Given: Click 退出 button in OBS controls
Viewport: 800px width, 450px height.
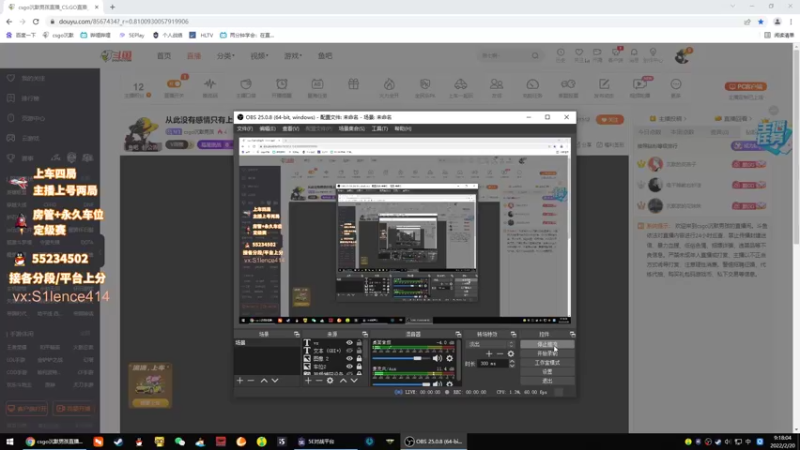Looking at the screenshot, I should pyautogui.click(x=547, y=381).
